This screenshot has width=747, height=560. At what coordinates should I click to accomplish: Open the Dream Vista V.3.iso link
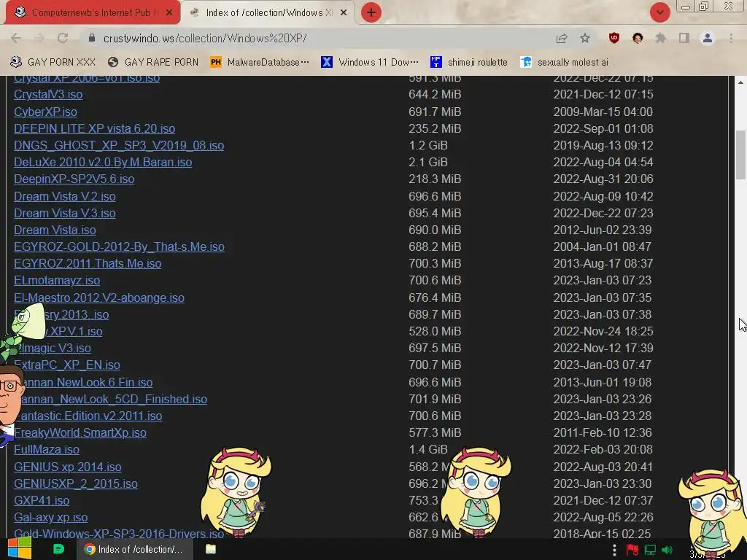click(x=65, y=213)
